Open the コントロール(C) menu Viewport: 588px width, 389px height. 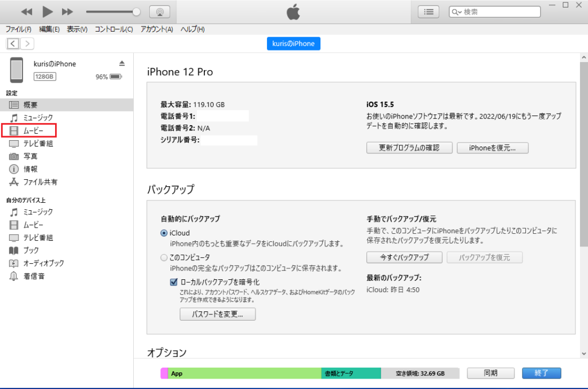click(x=114, y=29)
